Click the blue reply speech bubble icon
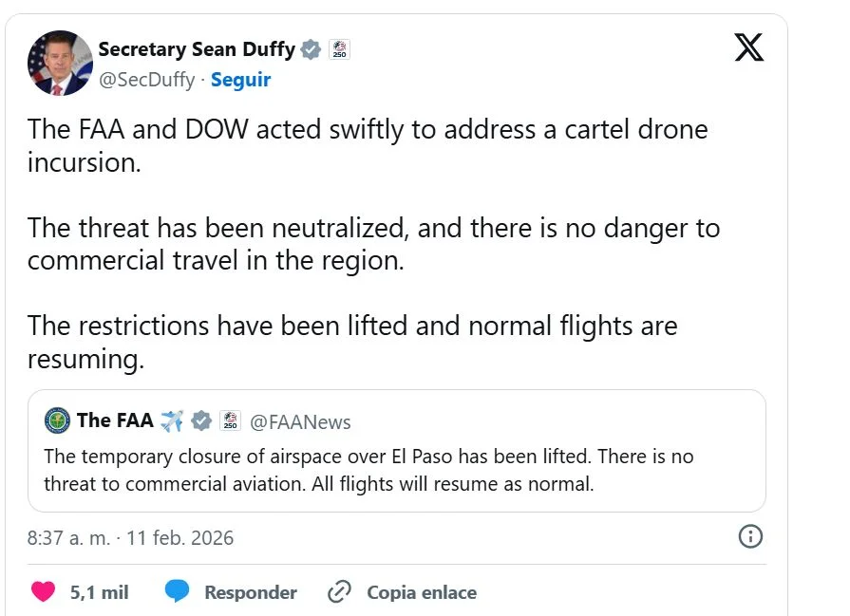The width and height of the screenshot is (850, 616). point(177,592)
